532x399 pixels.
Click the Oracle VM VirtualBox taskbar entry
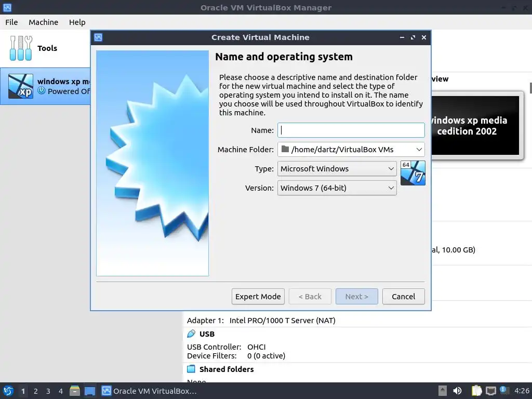(149, 391)
